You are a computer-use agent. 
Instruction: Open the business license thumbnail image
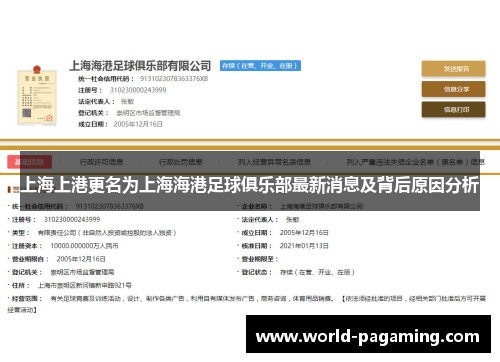pos(37,96)
